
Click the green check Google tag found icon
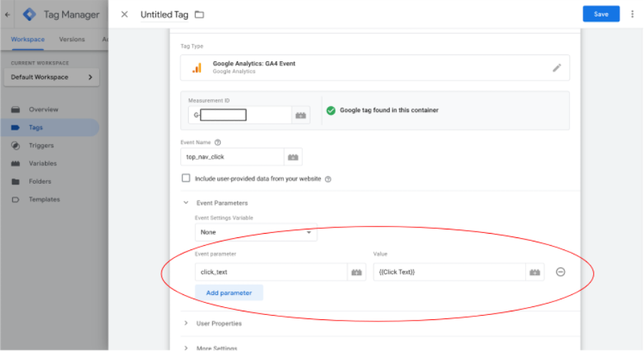pos(331,110)
